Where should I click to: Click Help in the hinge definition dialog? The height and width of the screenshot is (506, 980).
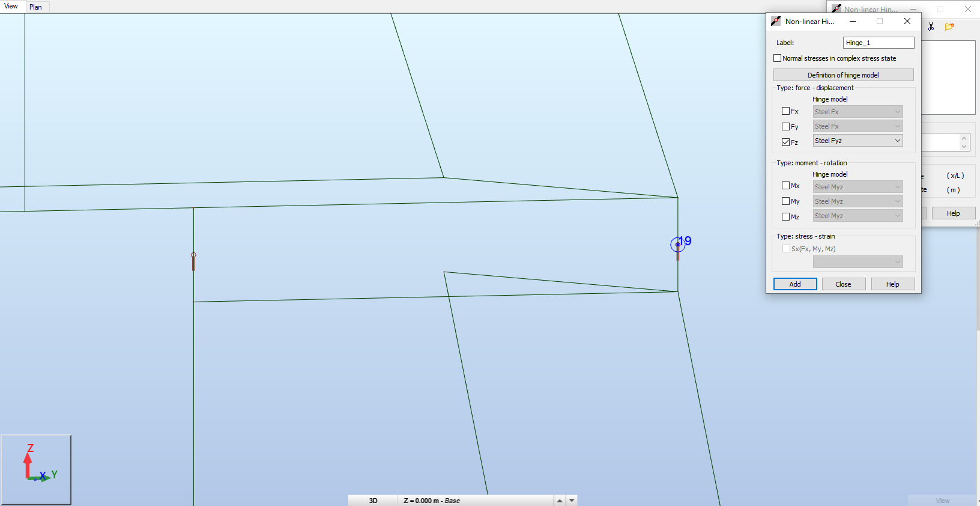pos(892,284)
